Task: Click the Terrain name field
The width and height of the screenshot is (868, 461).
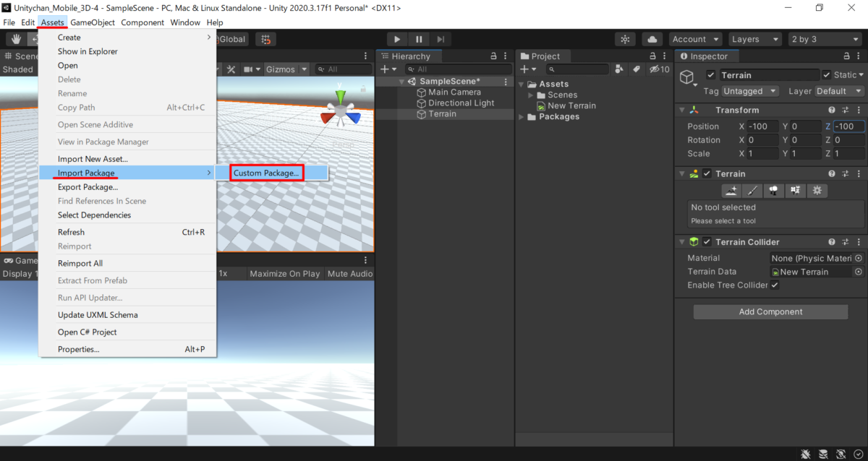Action: point(769,75)
